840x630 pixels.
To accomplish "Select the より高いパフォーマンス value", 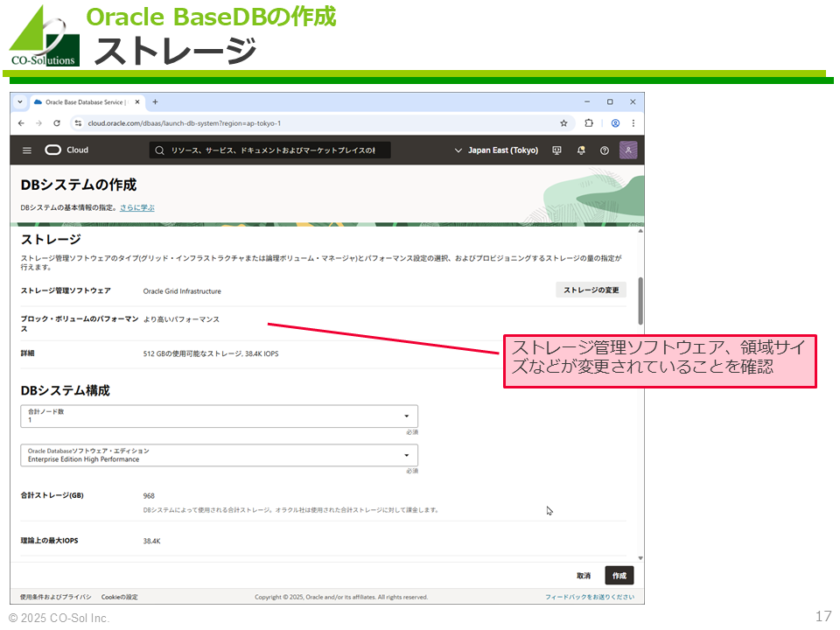I will click(x=182, y=319).
